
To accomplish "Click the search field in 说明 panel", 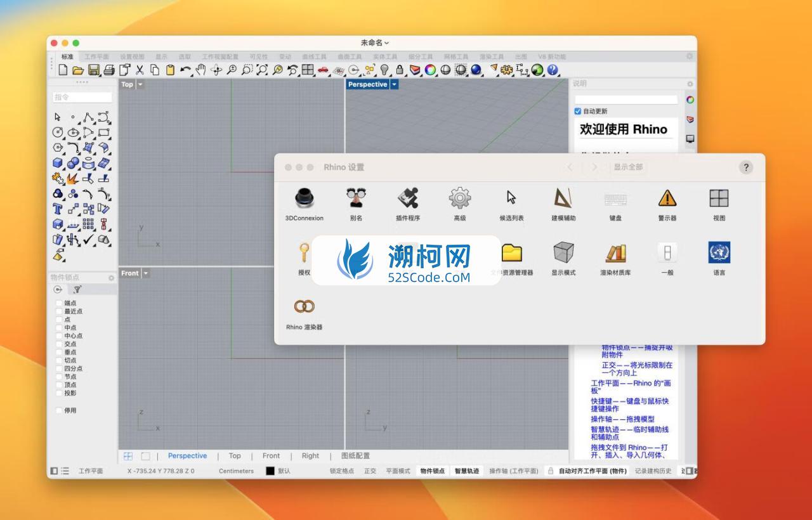I will [x=626, y=100].
